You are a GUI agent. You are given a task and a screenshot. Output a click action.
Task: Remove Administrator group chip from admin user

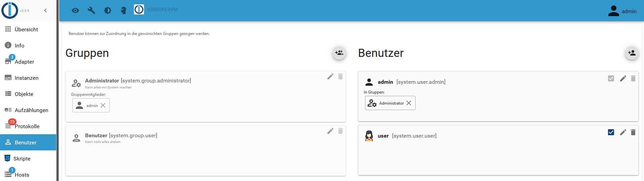click(x=409, y=103)
